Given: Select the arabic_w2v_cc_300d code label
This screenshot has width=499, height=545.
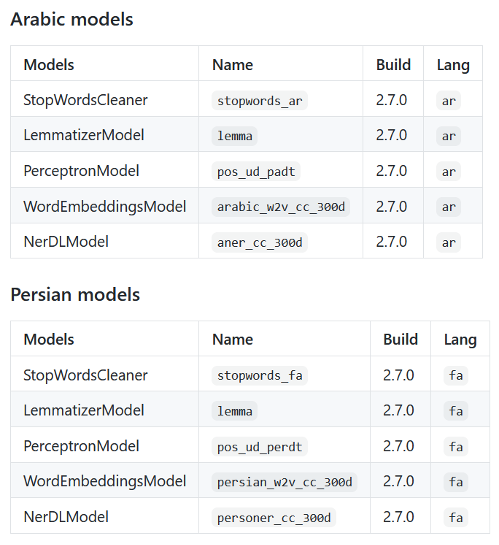Looking at the screenshot, I should (281, 207).
